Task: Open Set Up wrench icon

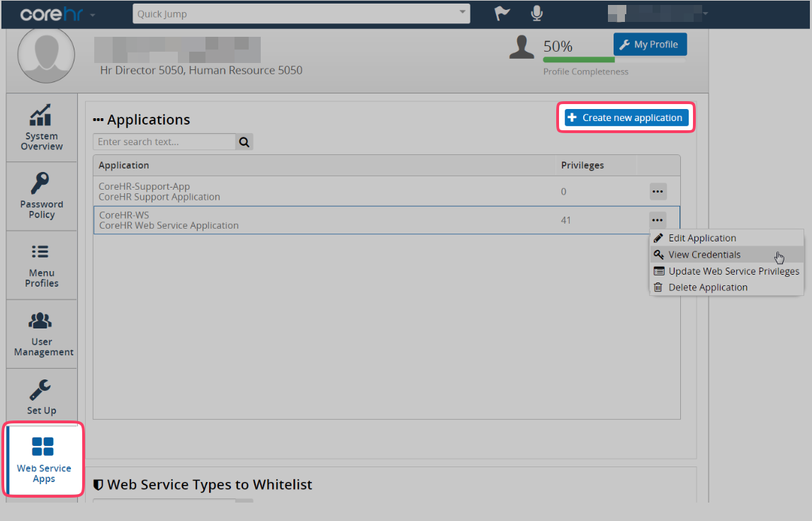Action: [41, 389]
